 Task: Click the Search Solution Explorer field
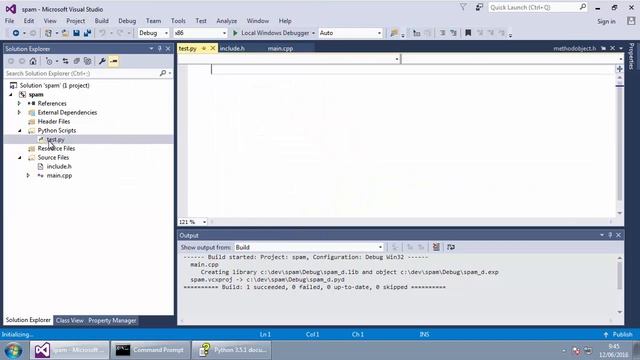pyautogui.click(x=82, y=73)
